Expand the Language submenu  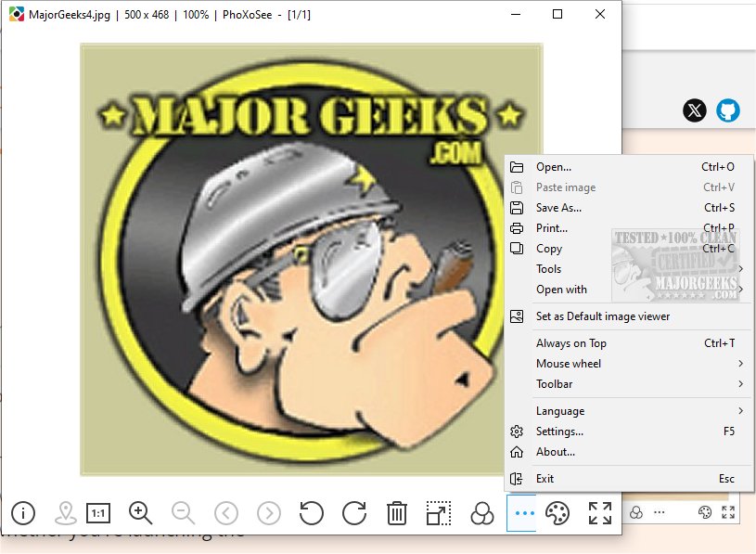pyautogui.click(x=558, y=410)
